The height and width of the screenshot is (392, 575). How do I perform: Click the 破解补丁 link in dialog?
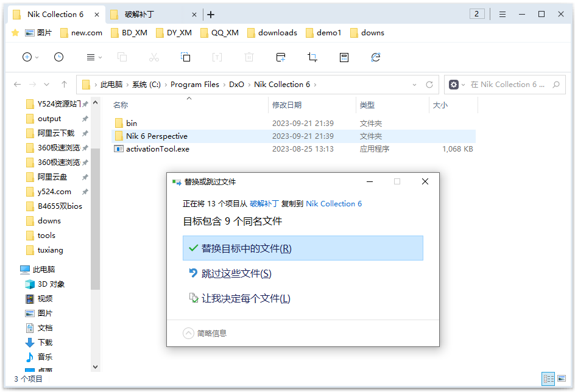(x=264, y=204)
